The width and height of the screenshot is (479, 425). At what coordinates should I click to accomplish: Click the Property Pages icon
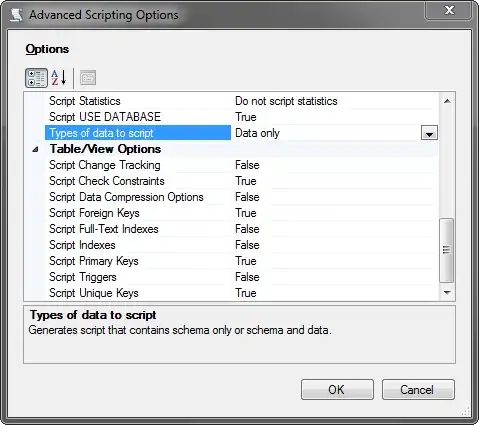point(88,78)
